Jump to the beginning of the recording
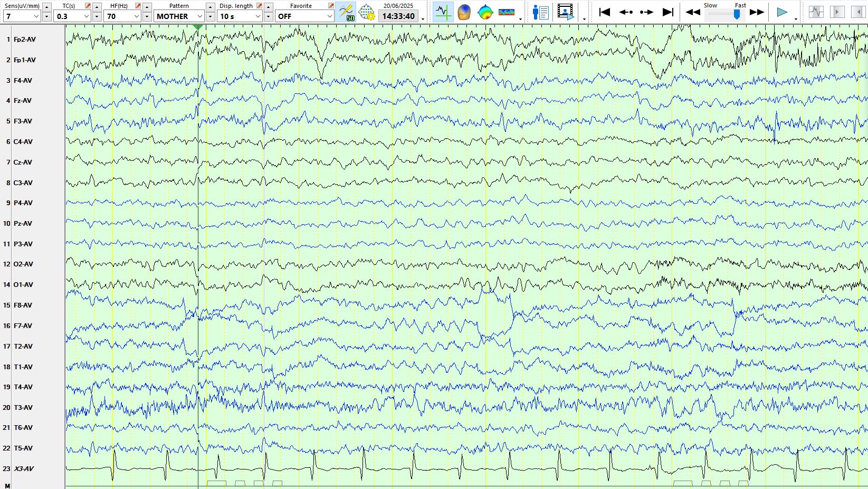 (605, 12)
